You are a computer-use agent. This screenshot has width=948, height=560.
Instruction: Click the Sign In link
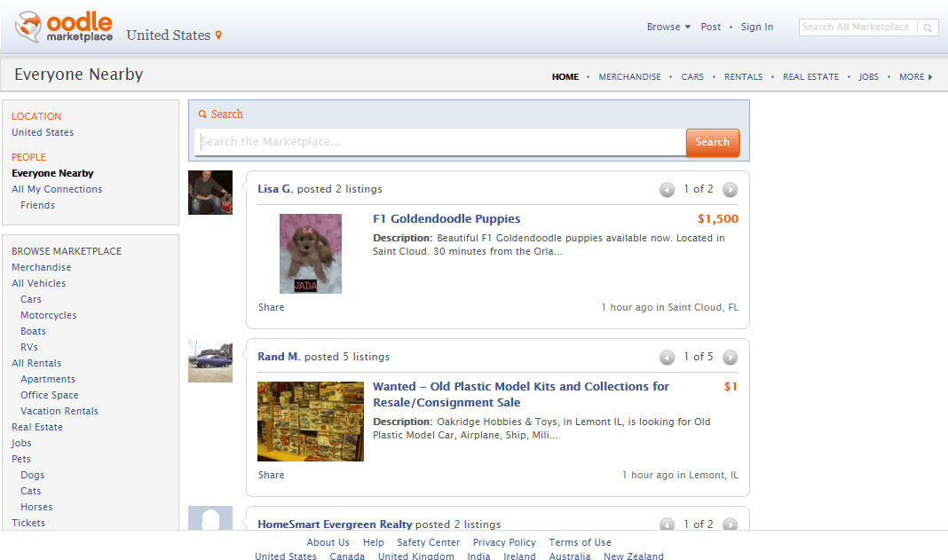[x=757, y=27]
